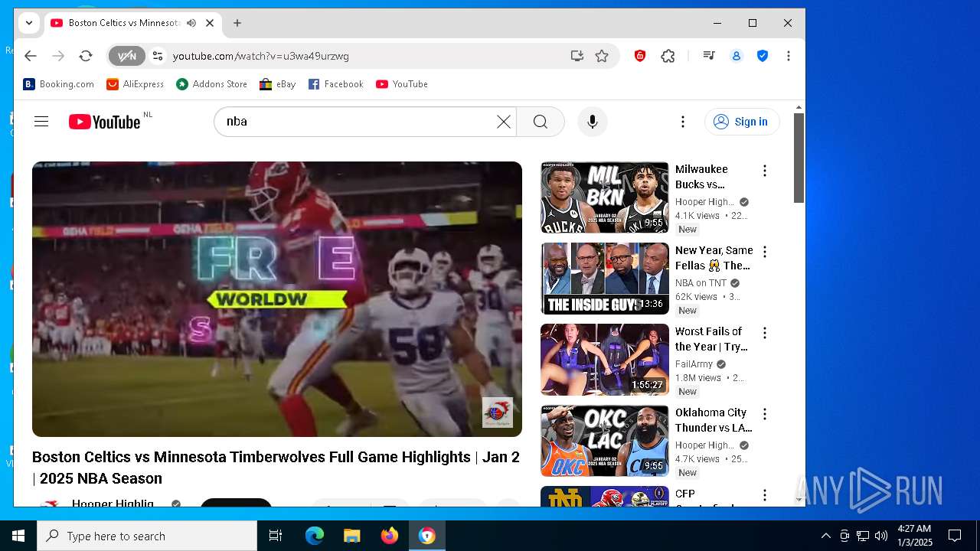Open the FailArmy channel name
Viewport: 980px width, 551px height.
(694, 364)
